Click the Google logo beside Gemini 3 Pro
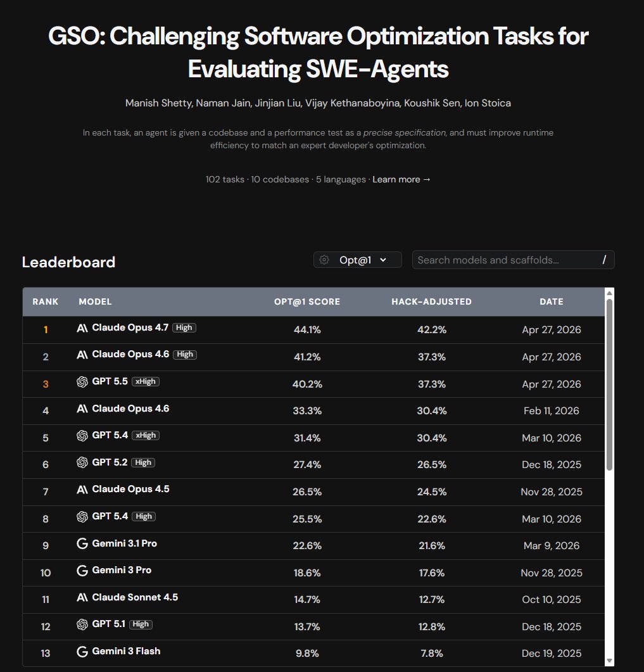 pyautogui.click(x=82, y=571)
